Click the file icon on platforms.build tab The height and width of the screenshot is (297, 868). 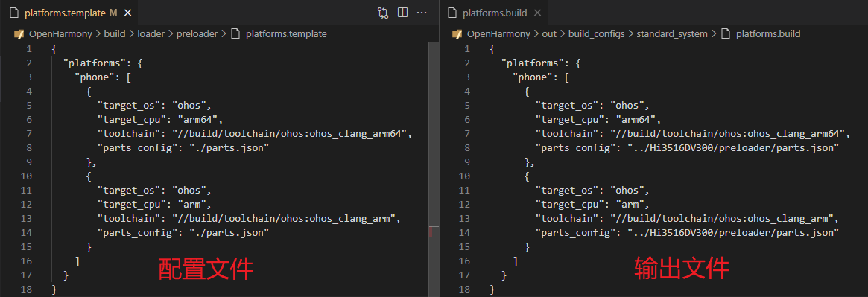[452, 12]
